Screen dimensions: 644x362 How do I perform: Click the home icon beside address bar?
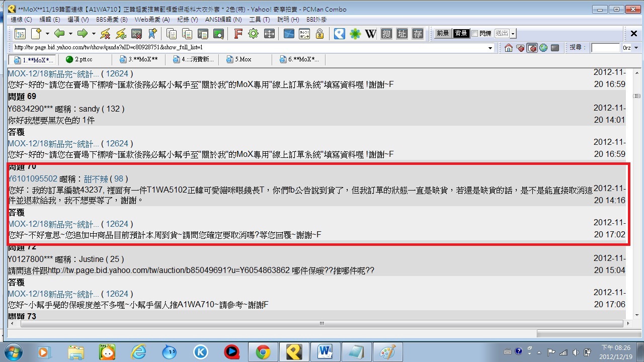(509, 48)
